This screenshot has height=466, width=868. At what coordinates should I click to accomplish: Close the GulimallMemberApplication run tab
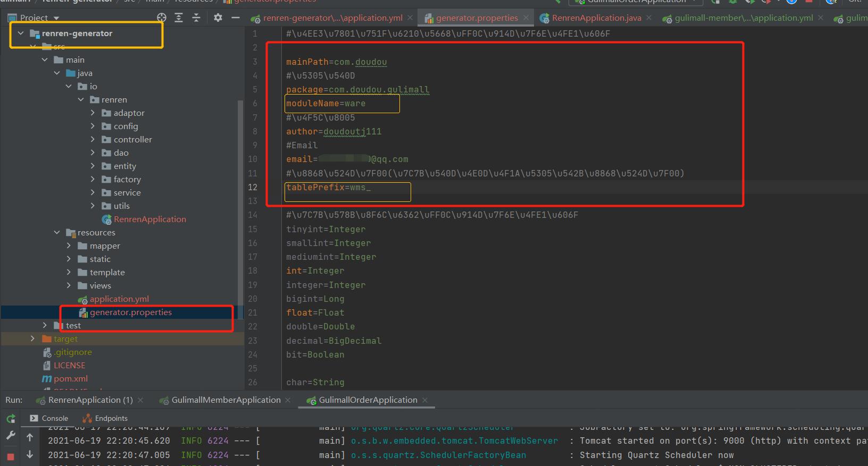coord(288,400)
